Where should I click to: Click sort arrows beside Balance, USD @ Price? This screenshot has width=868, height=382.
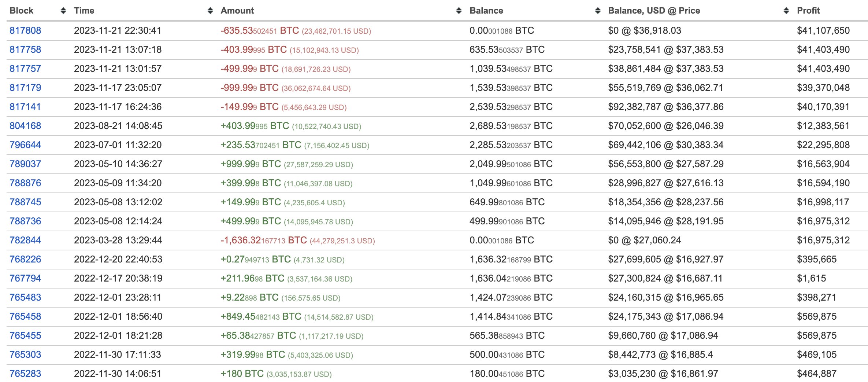coord(786,11)
